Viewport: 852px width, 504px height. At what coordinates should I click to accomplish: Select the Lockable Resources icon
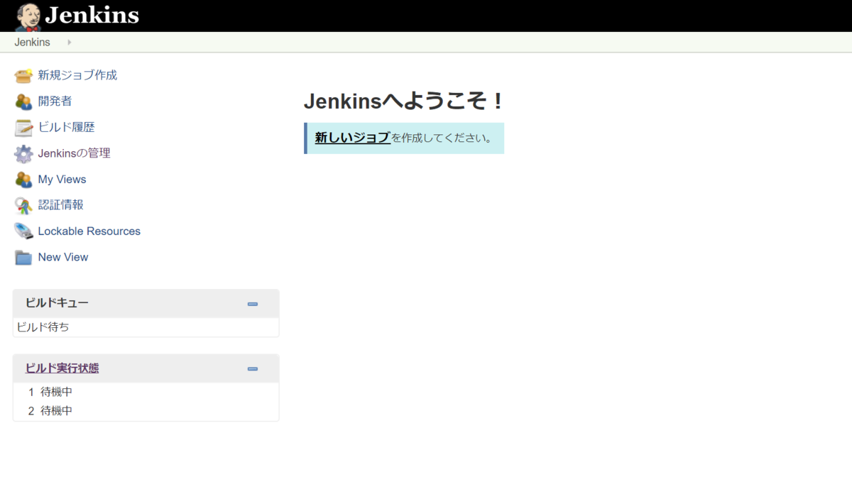point(23,231)
